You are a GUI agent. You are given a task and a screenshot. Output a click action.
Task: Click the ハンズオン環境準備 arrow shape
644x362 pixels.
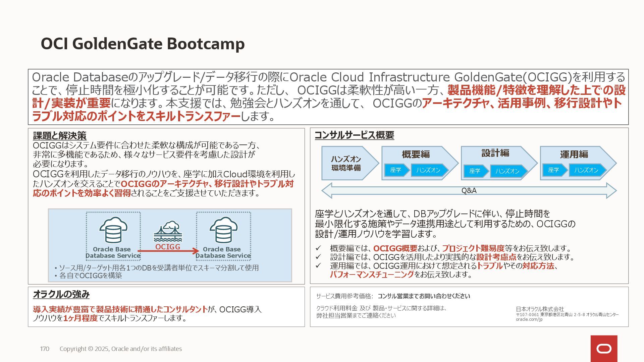coord(347,163)
